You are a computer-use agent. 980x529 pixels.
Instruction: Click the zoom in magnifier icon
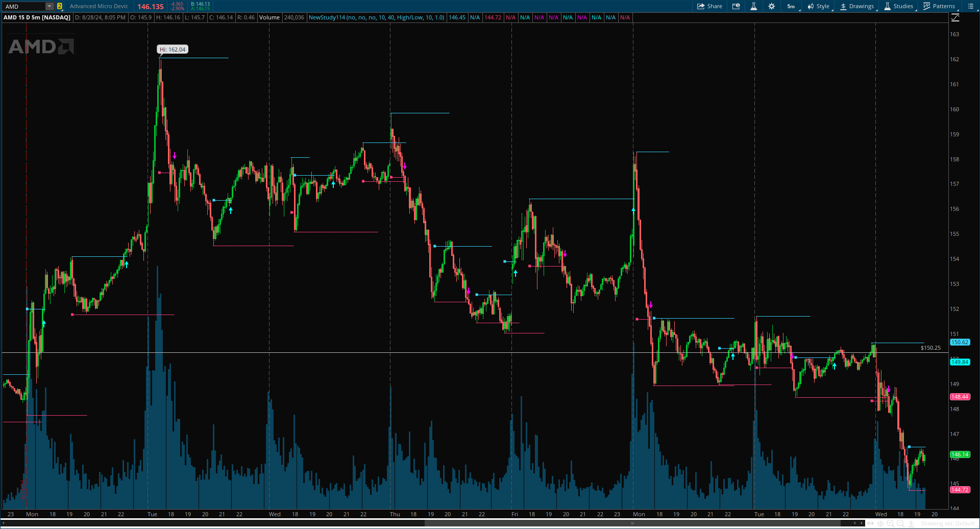click(x=890, y=523)
